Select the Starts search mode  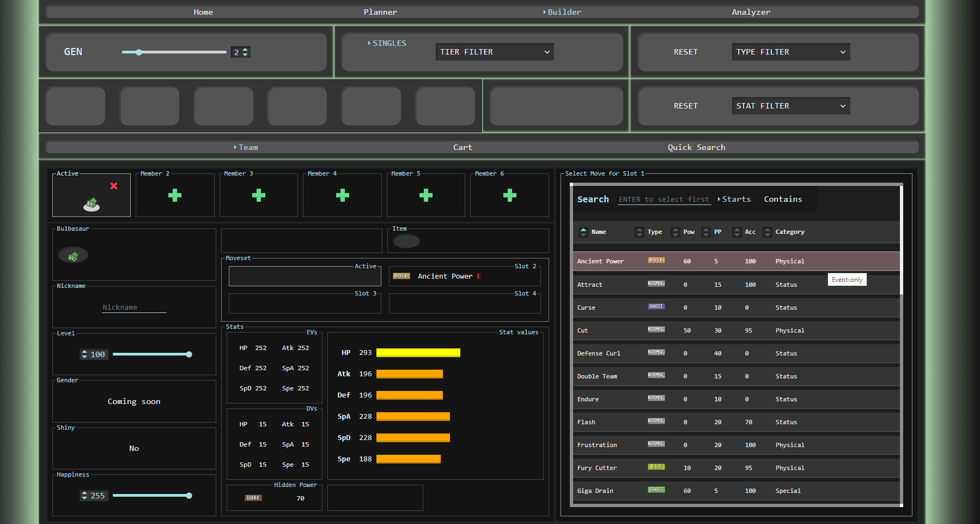click(x=736, y=199)
